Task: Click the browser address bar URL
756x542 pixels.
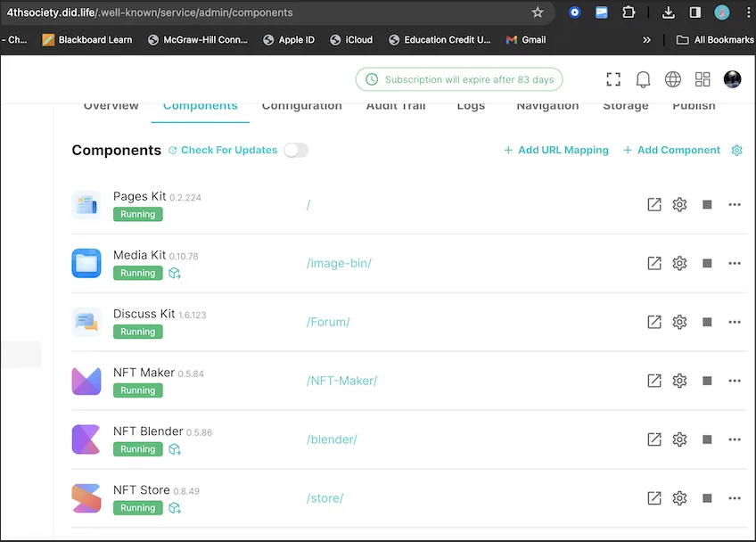Action: 150,12
